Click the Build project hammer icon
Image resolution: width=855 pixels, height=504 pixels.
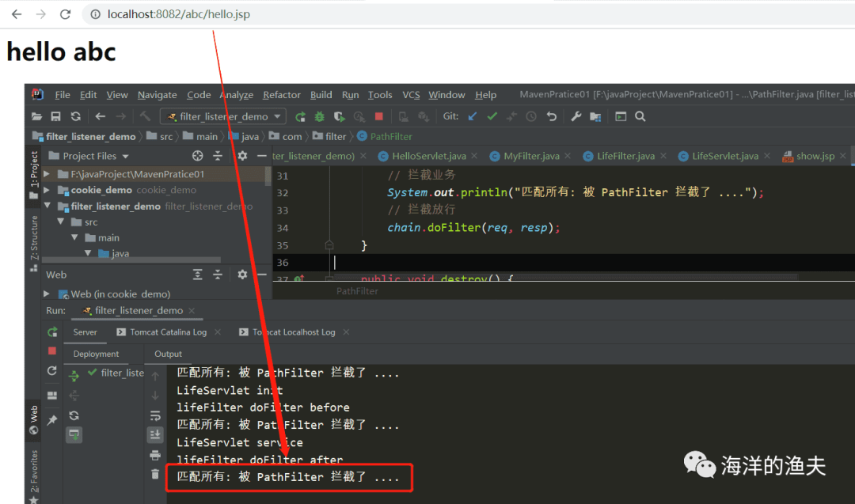(145, 116)
